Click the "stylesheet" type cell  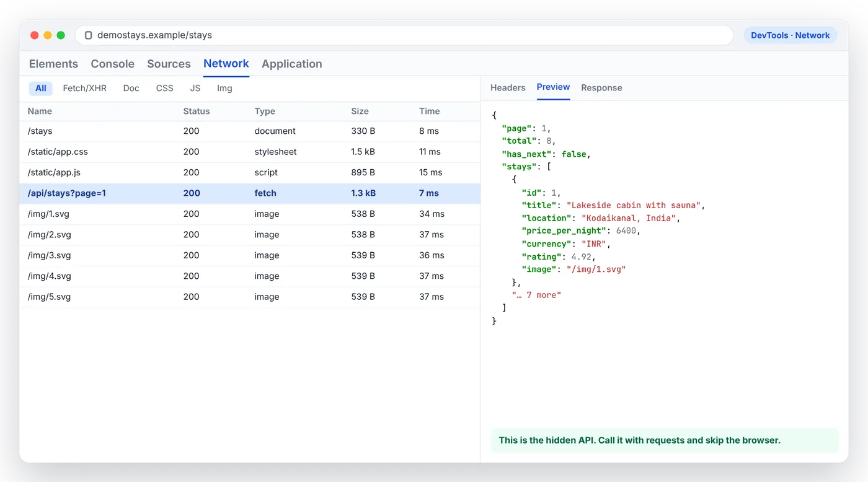tap(276, 152)
